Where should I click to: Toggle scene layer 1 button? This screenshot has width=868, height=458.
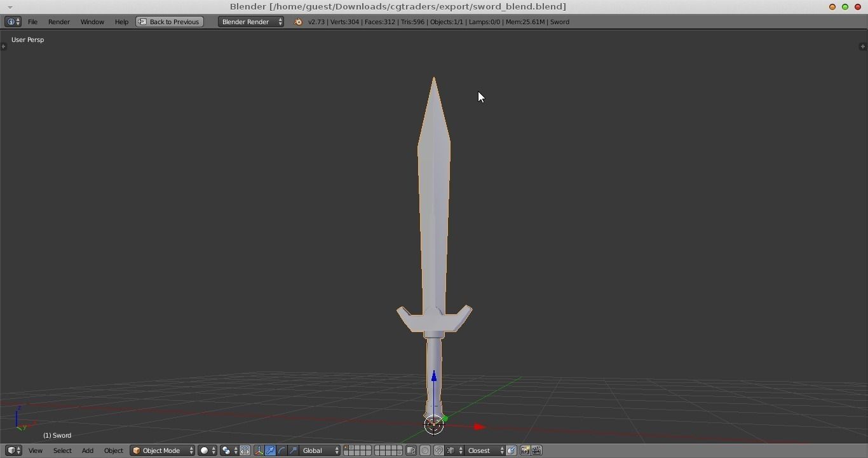click(x=346, y=448)
